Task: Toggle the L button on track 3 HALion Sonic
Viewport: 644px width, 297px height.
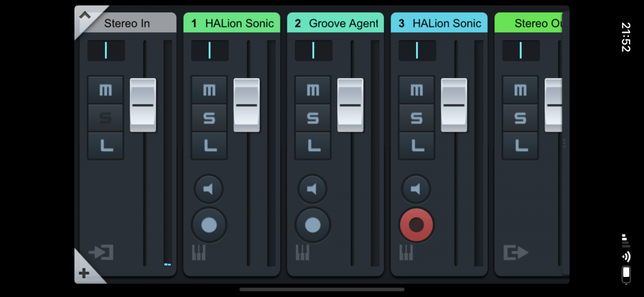Action: click(x=417, y=146)
